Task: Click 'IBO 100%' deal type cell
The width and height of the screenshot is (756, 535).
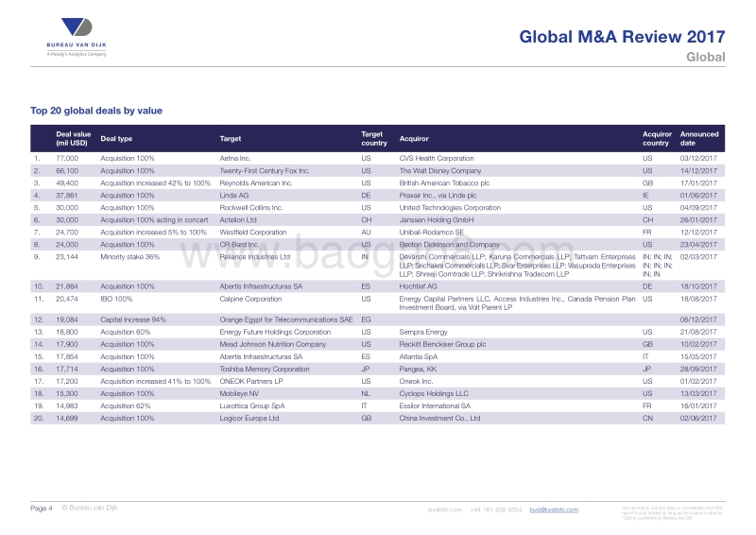Action: coord(116,299)
